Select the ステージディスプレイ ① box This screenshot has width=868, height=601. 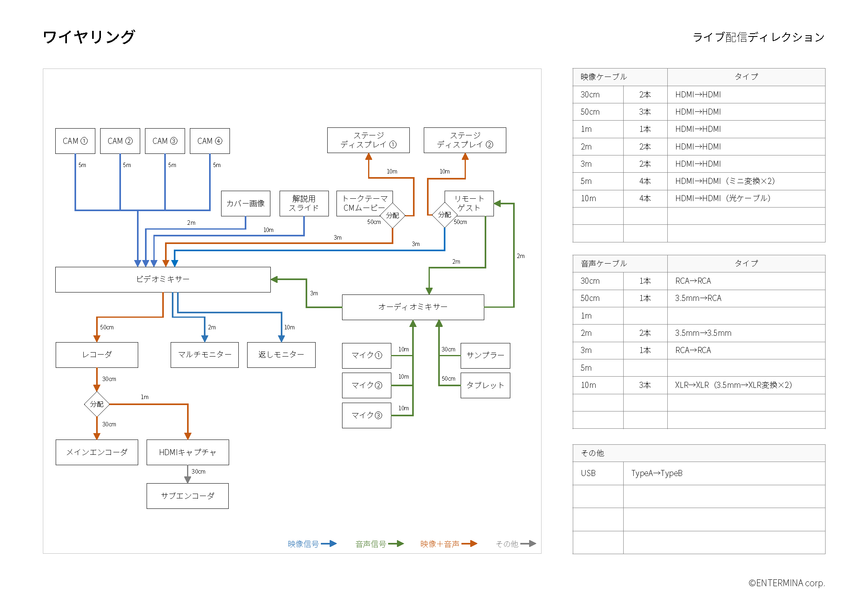tap(368, 140)
